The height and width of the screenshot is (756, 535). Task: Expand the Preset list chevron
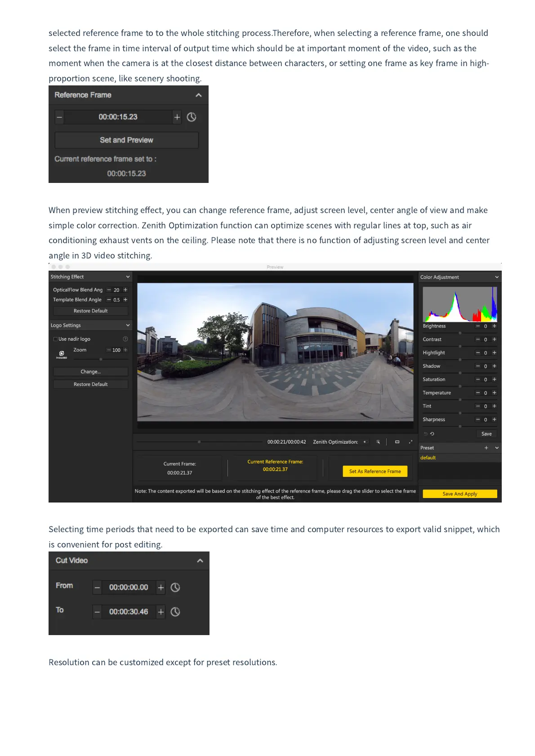(497, 448)
